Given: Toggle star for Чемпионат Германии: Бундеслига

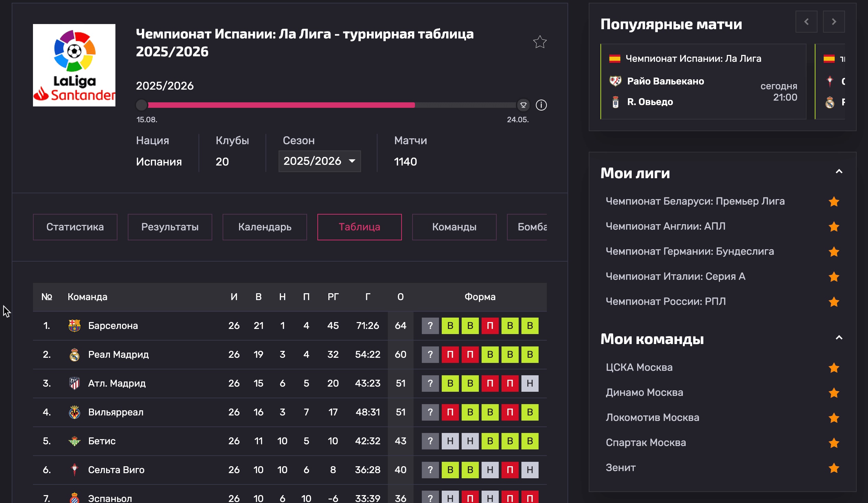Looking at the screenshot, I should click(x=834, y=252).
